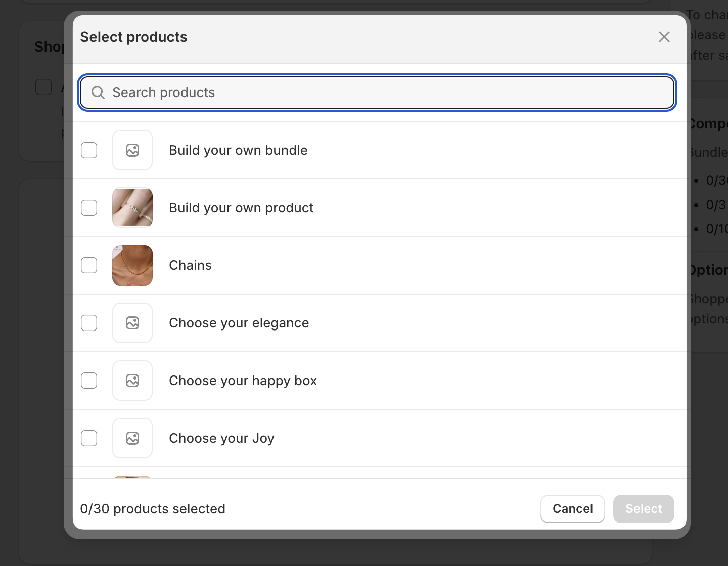Click the Choose your elegance product name
Viewport: 728px width, 566px height.
coord(239,323)
